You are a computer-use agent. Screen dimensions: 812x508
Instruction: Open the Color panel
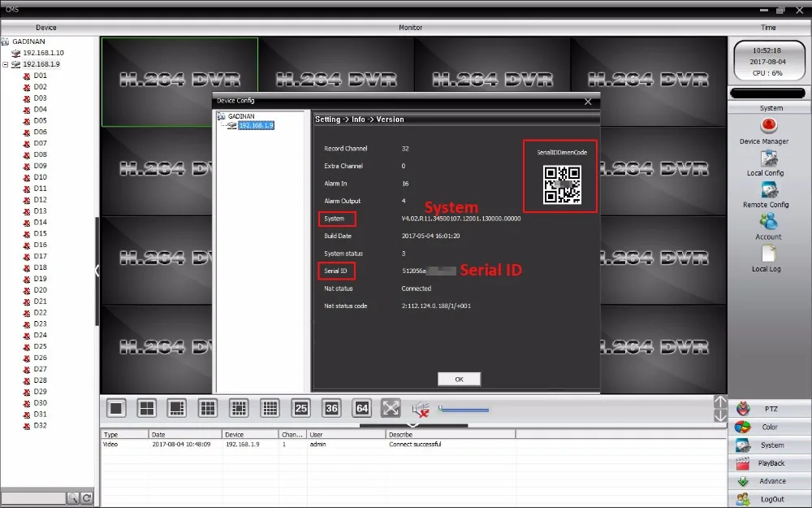(770, 427)
